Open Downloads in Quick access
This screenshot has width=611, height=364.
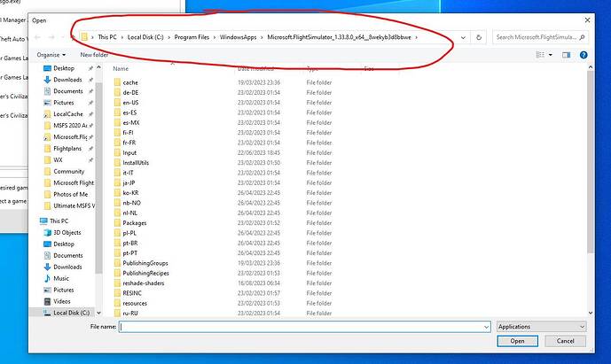(67, 80)
